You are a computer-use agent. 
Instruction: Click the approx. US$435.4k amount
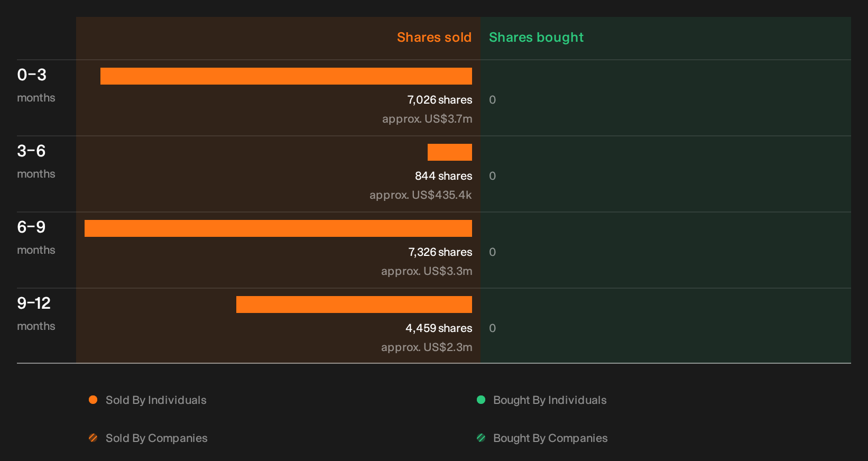421,195
